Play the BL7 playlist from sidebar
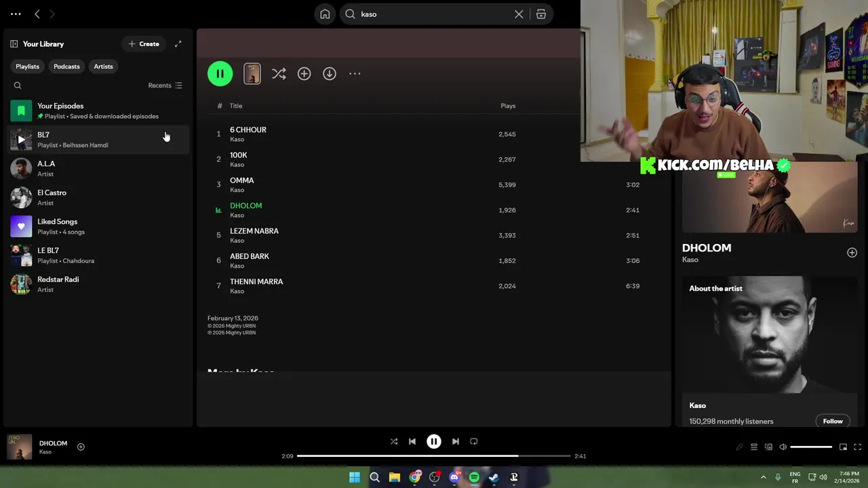 [21, 140]
